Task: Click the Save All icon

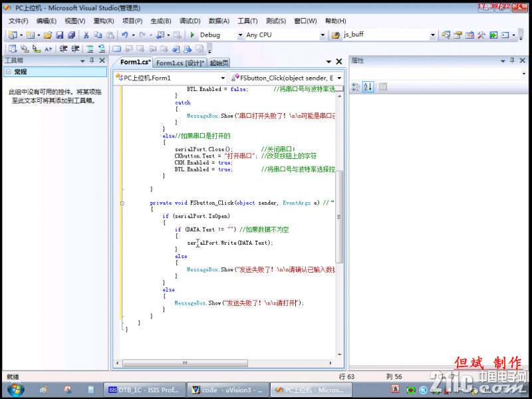Action: (x=71, y=35)
